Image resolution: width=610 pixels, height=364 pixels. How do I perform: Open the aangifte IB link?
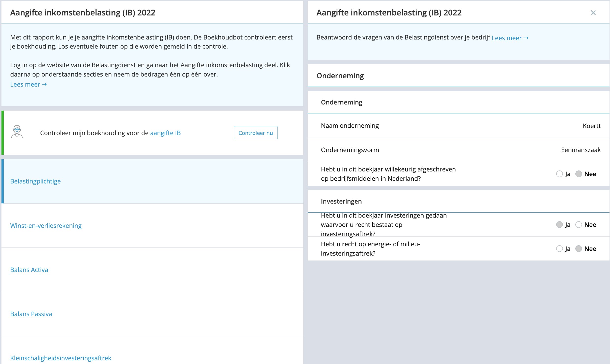click(165, 133)
